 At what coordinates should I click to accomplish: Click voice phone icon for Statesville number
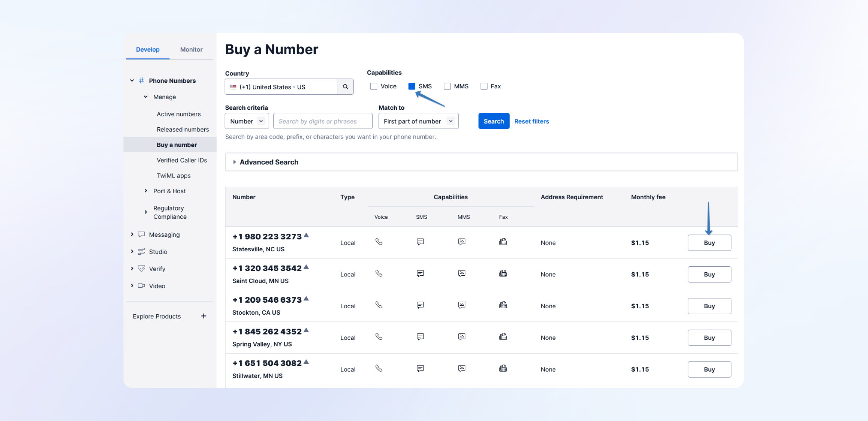click(379, 242)
